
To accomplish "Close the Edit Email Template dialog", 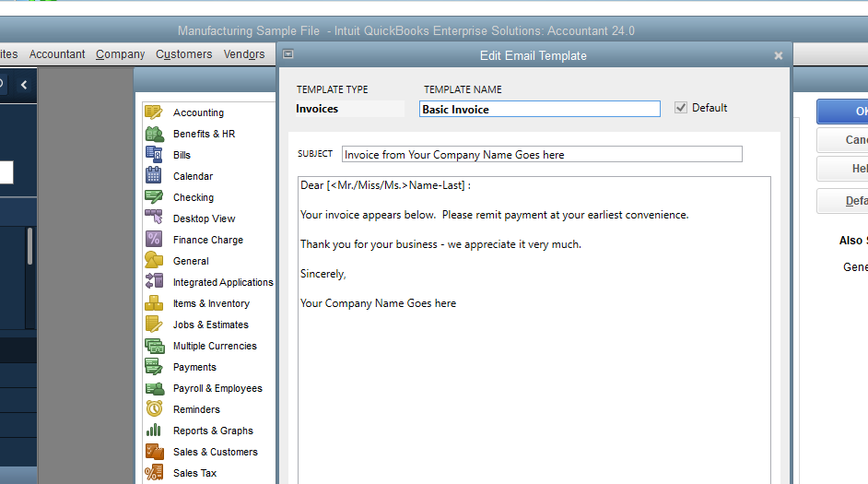I will click(779, 55).
